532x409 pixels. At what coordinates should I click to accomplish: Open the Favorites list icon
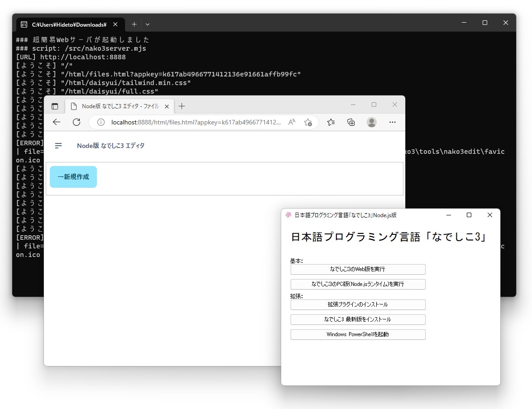point(331,122)
